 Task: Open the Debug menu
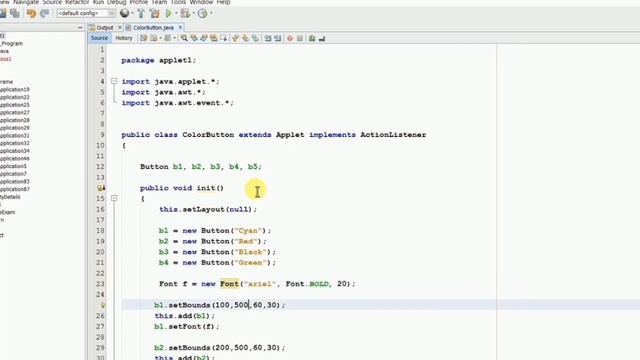pyautogui.click(x=117, y=2)
